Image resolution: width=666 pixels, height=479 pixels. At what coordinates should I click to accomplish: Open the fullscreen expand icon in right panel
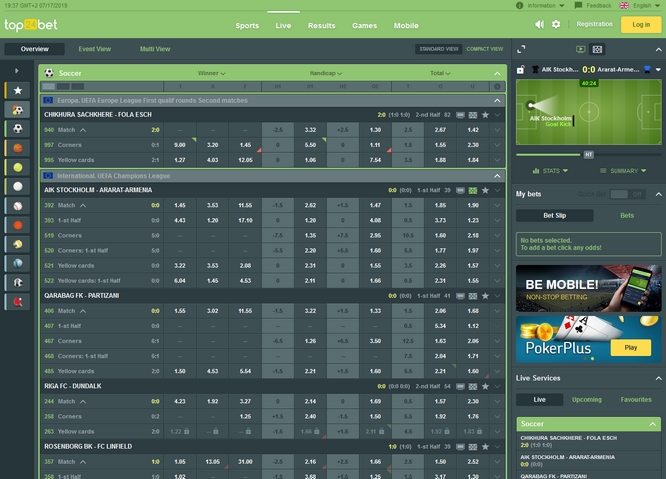click(x=521, y=49)
